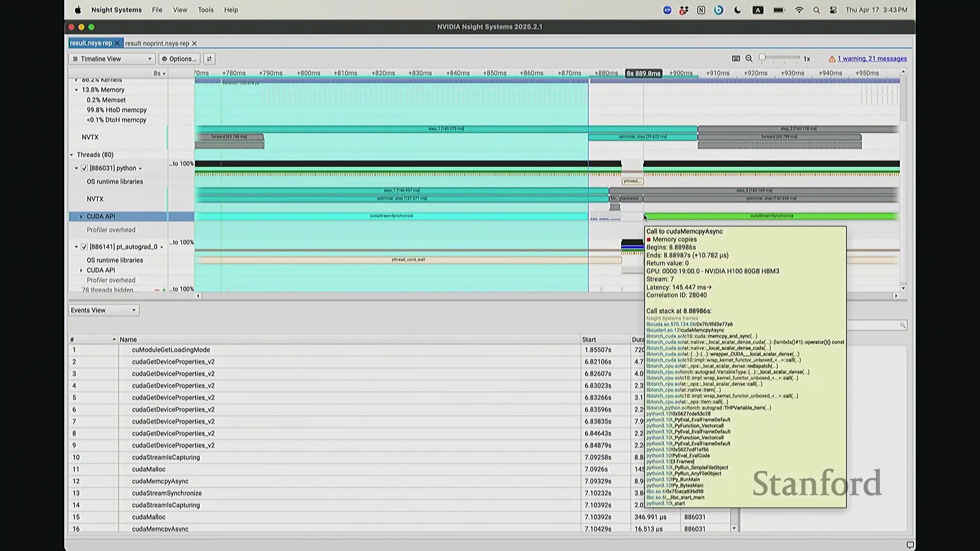The width and height of the screenshot is (980, 551).
Task: Click the search icon in events filter
Action: point(902,325)
